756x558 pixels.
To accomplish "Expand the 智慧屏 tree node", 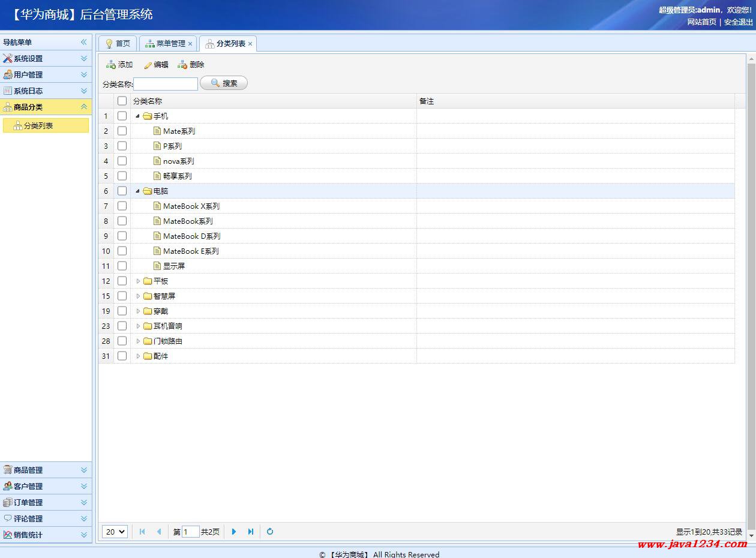I will click(138, 296).
